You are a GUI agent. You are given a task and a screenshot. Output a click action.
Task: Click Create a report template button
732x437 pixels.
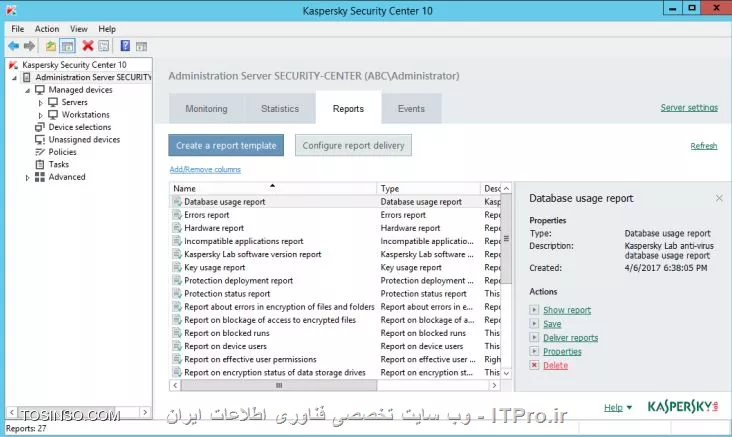[x=226, y=145]
